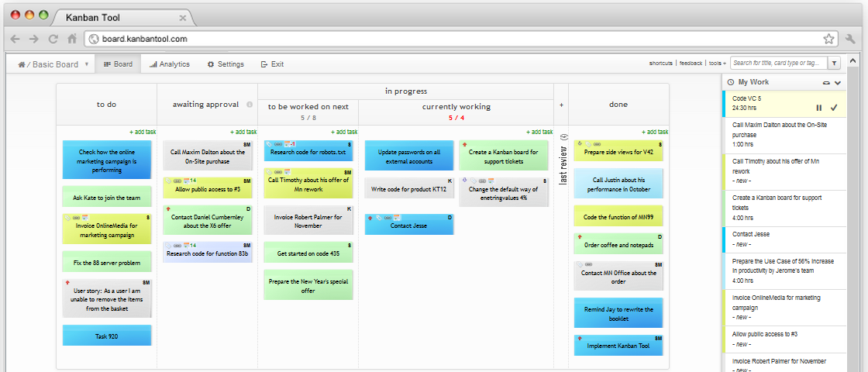The image size is (868, 372).
Task: Open the Task 920 card
Action: pos(107,336)
